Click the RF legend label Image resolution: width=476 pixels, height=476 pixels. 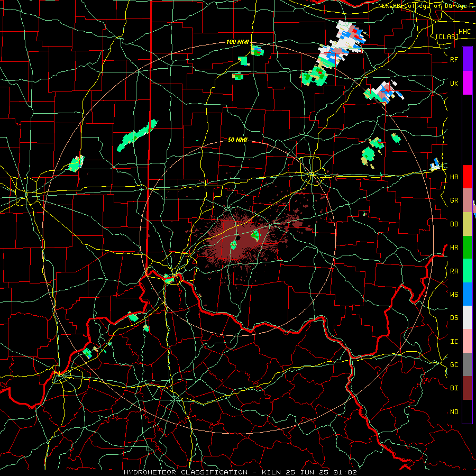(454, 59)
